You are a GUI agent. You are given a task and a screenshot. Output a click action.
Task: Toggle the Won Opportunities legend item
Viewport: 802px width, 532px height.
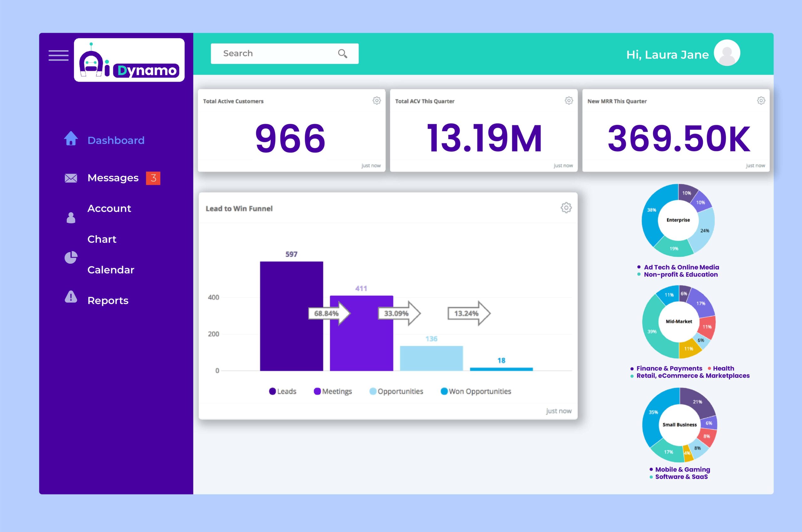pyautogui.click(x=476, y=391)
